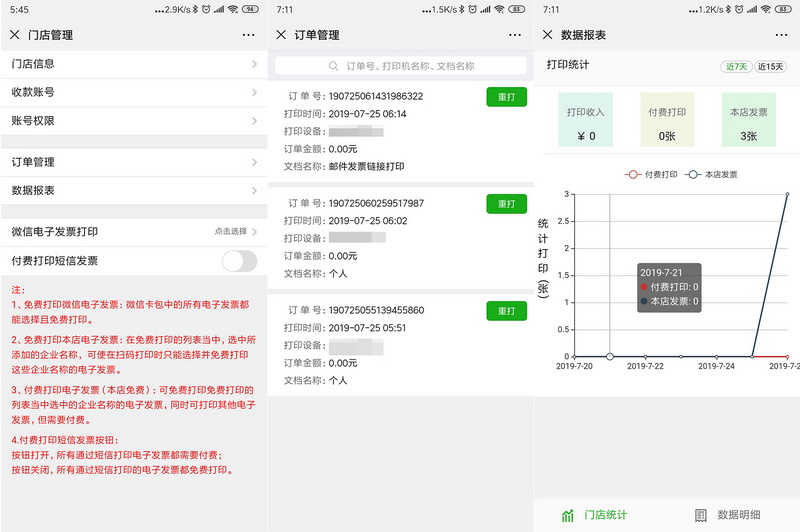
Task: Open the more menu on 数据报表 screen
Action: click(x=781, y=35)
